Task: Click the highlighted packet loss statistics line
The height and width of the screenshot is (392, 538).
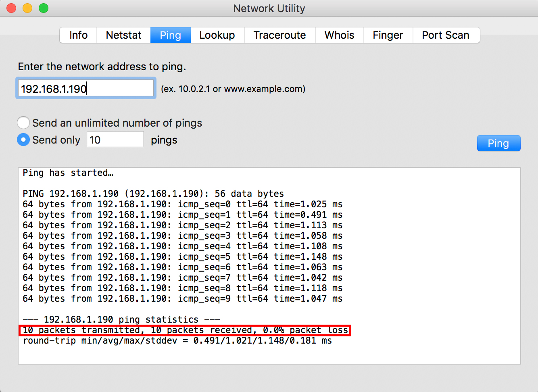Action: [185, 330]
